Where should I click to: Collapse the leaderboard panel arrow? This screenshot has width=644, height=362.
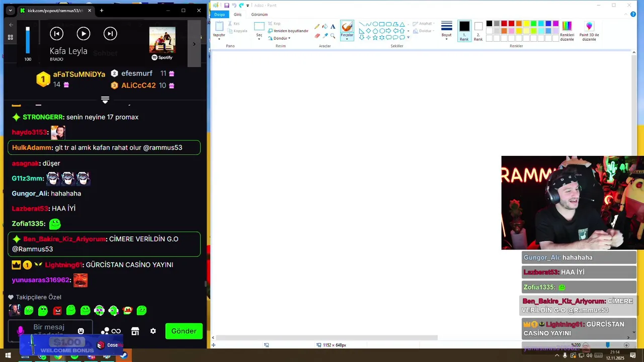pyautogui.click(x=105, y=100)
